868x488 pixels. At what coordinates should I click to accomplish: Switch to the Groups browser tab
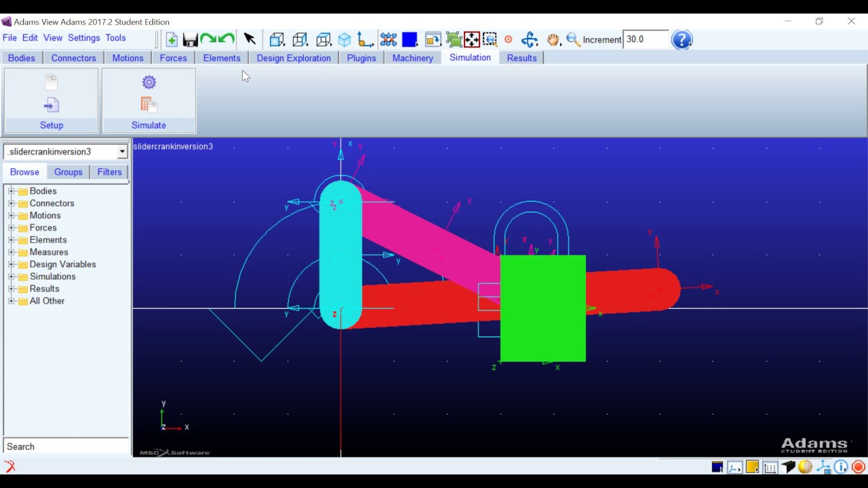(68, 172)
